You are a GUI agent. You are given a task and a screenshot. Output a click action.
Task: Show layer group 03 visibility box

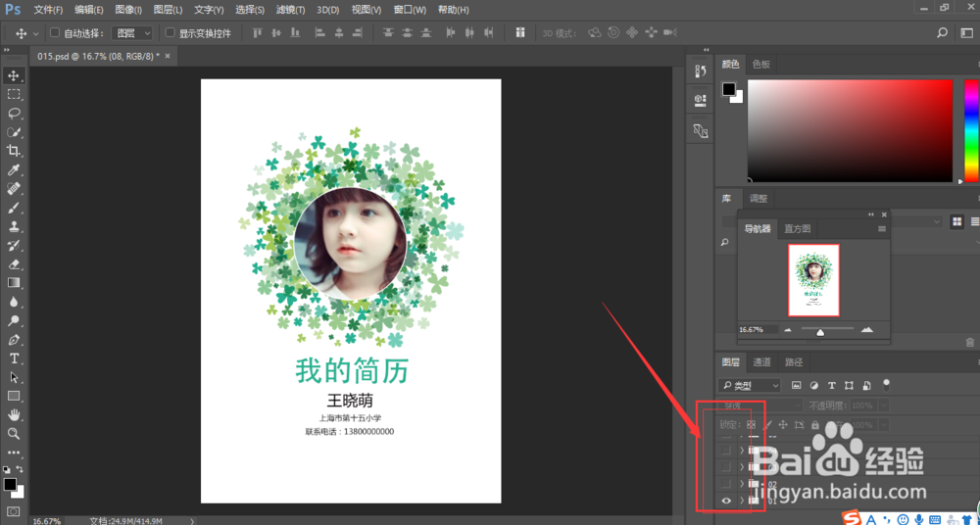pyautogui.click(x=725, y=467)
